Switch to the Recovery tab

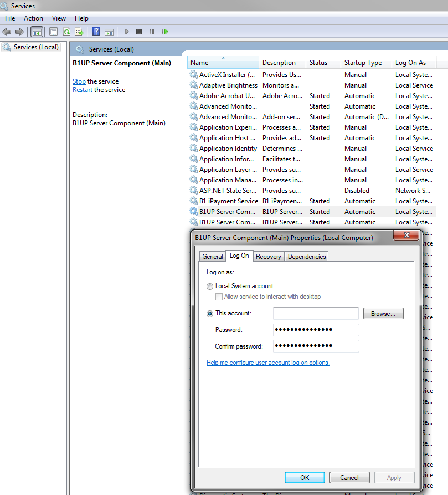pyautogui.click(x=269, y=257)
